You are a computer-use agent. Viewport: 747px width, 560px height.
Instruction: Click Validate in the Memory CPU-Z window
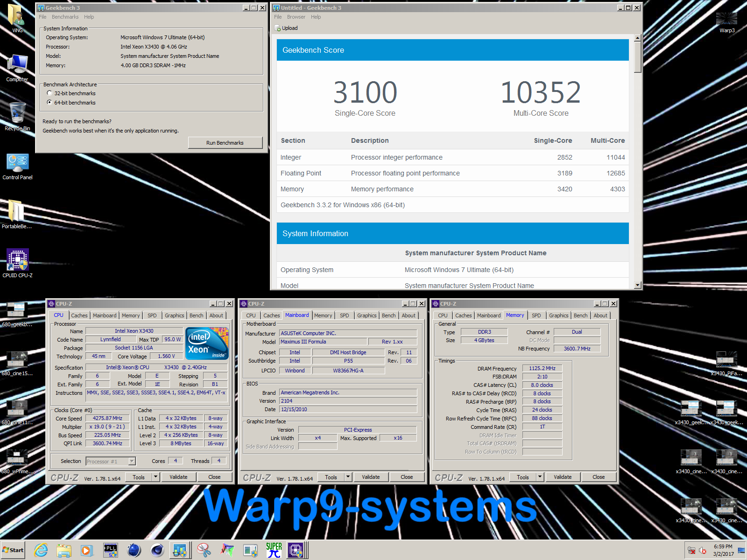[x=563, y=477]
